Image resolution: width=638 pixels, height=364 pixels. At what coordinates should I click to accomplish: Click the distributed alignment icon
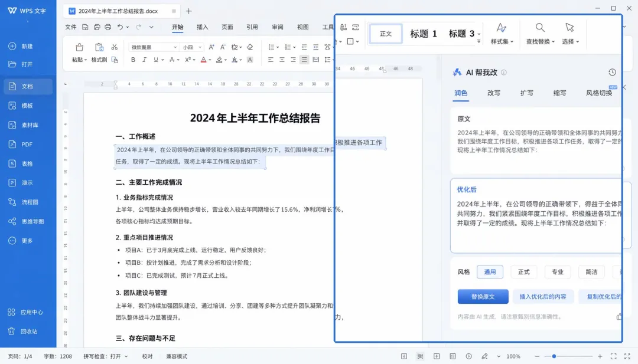tap(315, 60)
